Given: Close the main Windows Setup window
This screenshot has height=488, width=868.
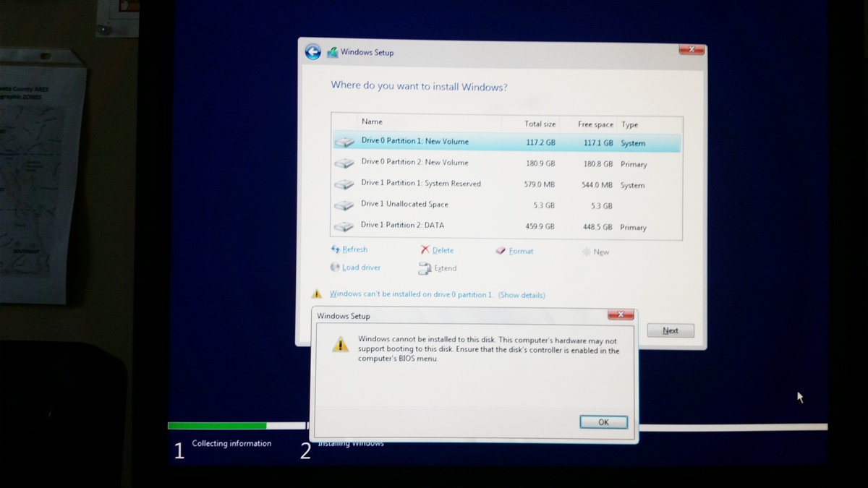Looking at the screenshot, I should pyautogui.click(x=692, y=49).
